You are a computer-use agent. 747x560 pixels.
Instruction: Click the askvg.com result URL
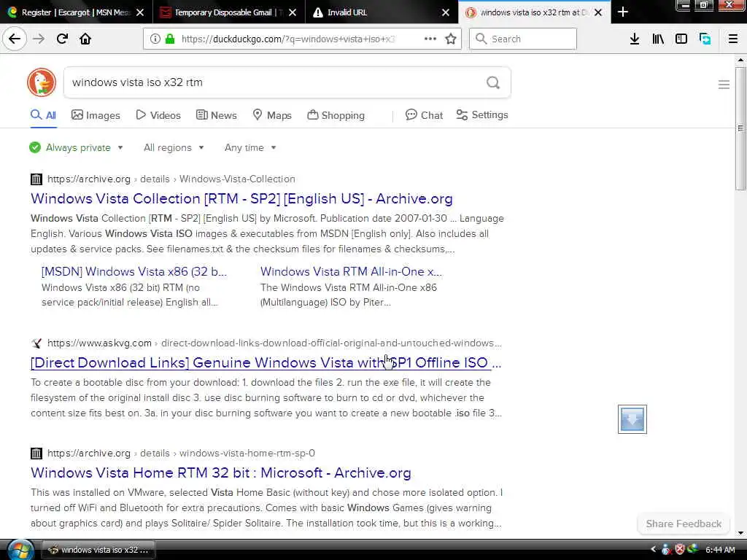point(274,343)
